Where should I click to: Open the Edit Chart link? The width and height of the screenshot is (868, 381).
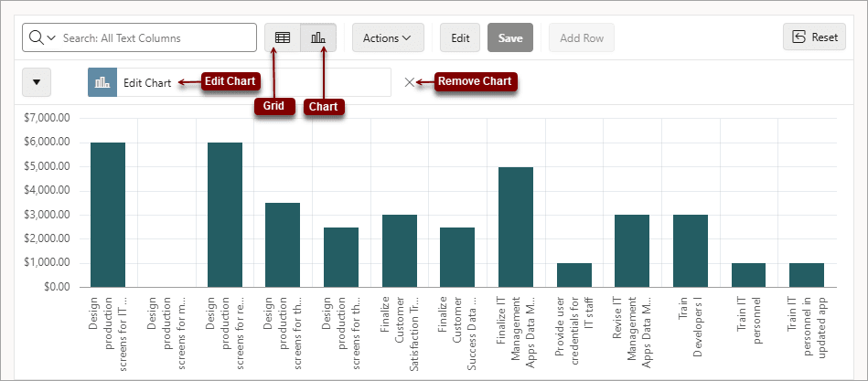(147, 83)
